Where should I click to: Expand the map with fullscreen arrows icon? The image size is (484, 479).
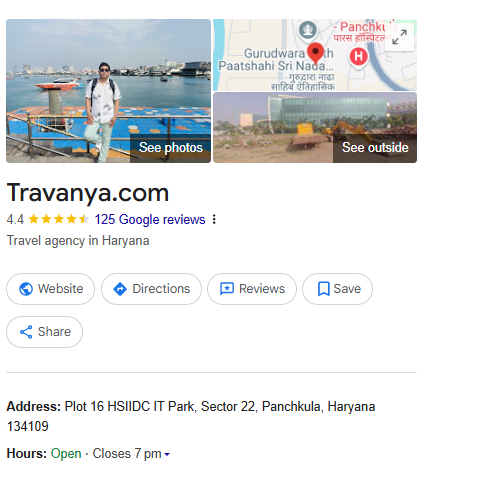point(399,37)
